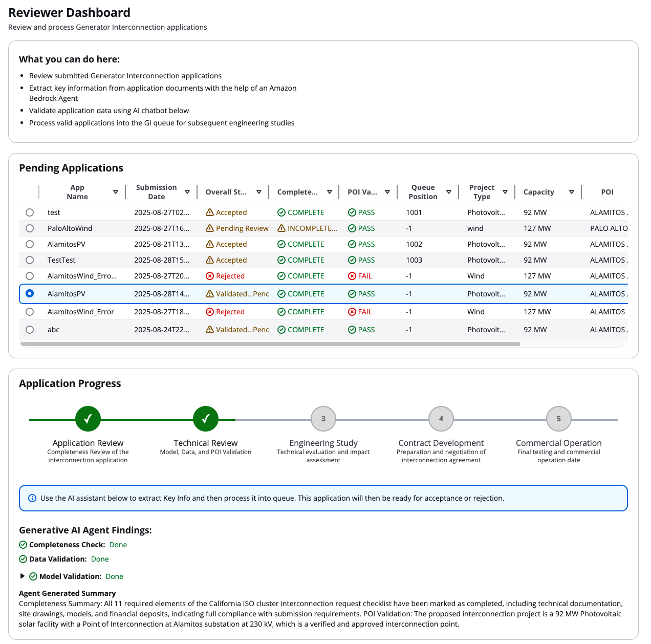Expand the Model Validation details triangle
The width and height of the screenshot is (651, 644).
(x=23, y=576)
